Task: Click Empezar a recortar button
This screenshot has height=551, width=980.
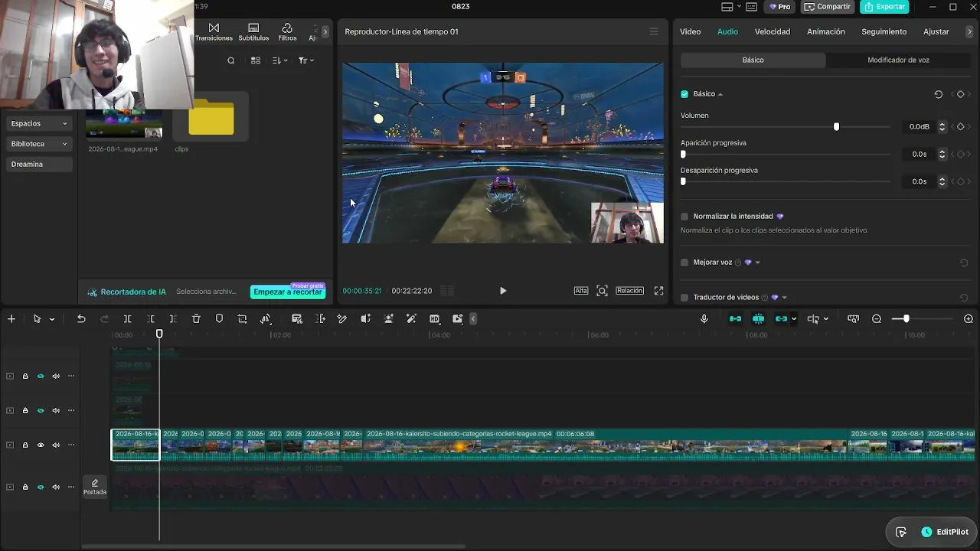Action: tap(288, 292)
